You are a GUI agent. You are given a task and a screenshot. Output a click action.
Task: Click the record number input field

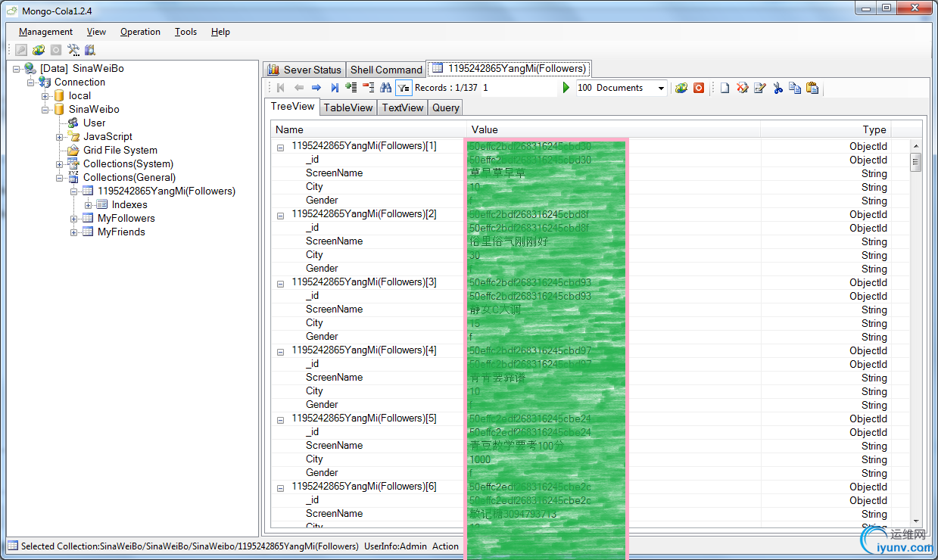point(519,88)
